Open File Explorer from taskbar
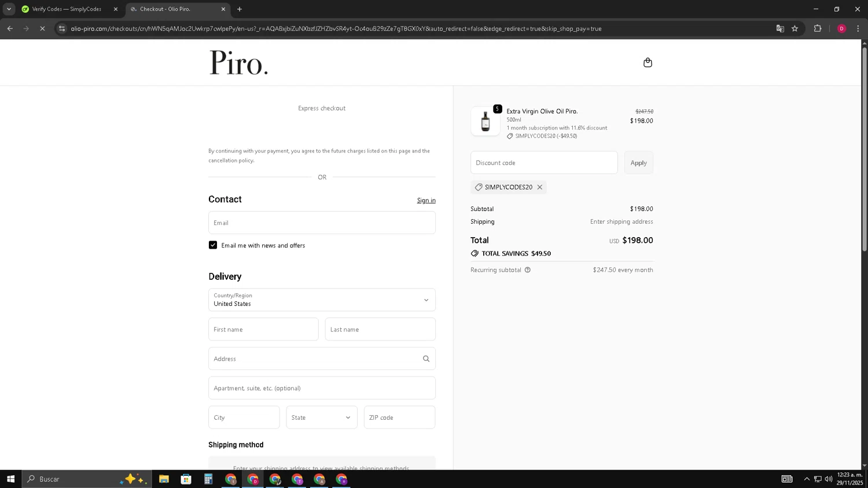The height and width of the screenshot is (488, 868). click(x=164, y=479)
